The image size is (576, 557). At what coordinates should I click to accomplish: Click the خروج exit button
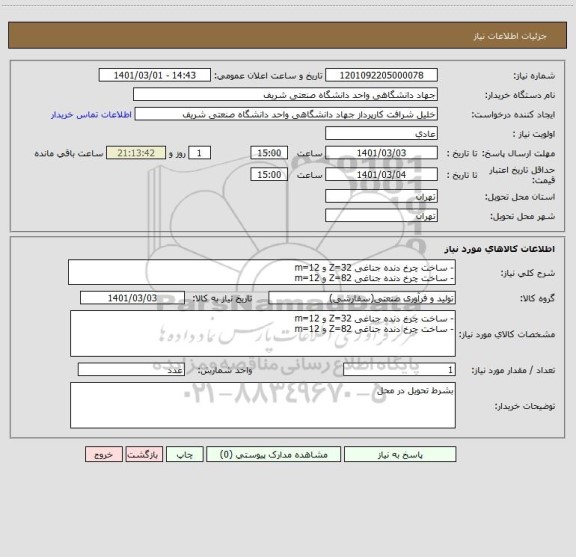pyautogui.click(x=104, y=454)
